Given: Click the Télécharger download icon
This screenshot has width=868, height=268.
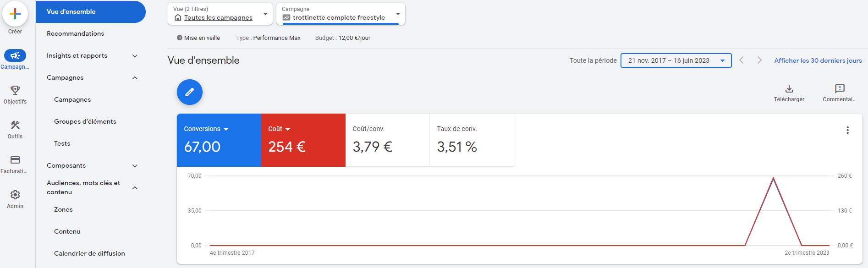Looking at the screenshot, I should pos(789,89).
